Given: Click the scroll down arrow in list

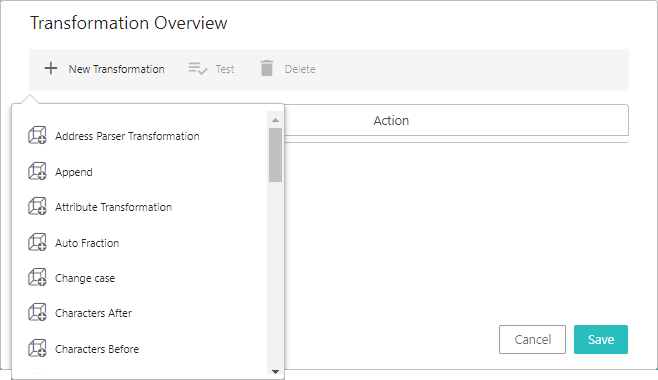Looking at the screenshot, I should coord(275,371).
